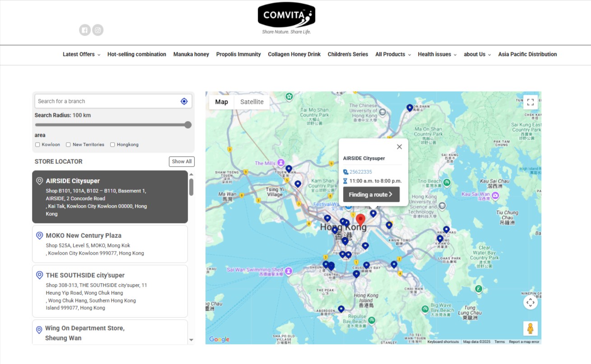Viewport: 591px width, 364px height.
Task: Expand the about Us menu chevron
Action: click(489, 54)
